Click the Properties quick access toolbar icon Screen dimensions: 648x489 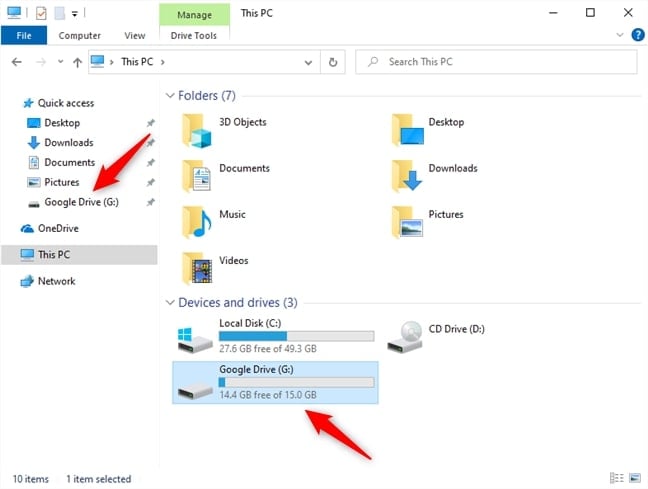(41, 13)
